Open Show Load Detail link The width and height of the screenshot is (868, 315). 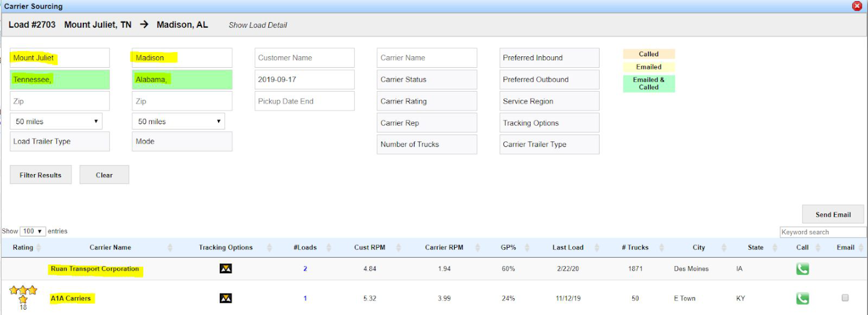258,25
